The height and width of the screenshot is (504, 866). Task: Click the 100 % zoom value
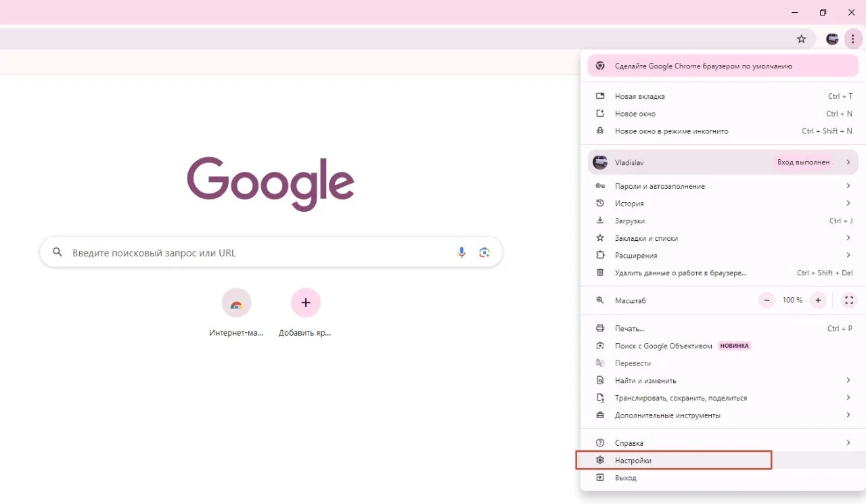point(792,300)
